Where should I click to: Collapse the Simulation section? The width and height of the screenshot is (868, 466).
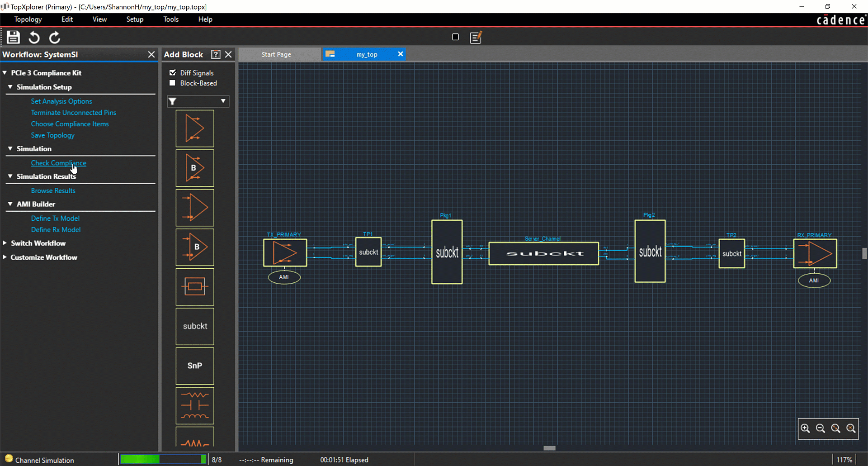point(10,148)
